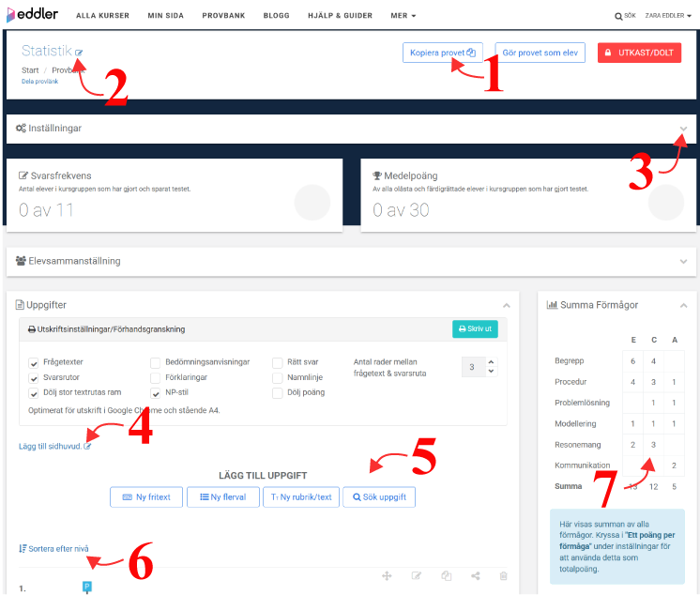The image size is (700, 595).
Task: Click the move icon on task 1
Action: point(385,576)
